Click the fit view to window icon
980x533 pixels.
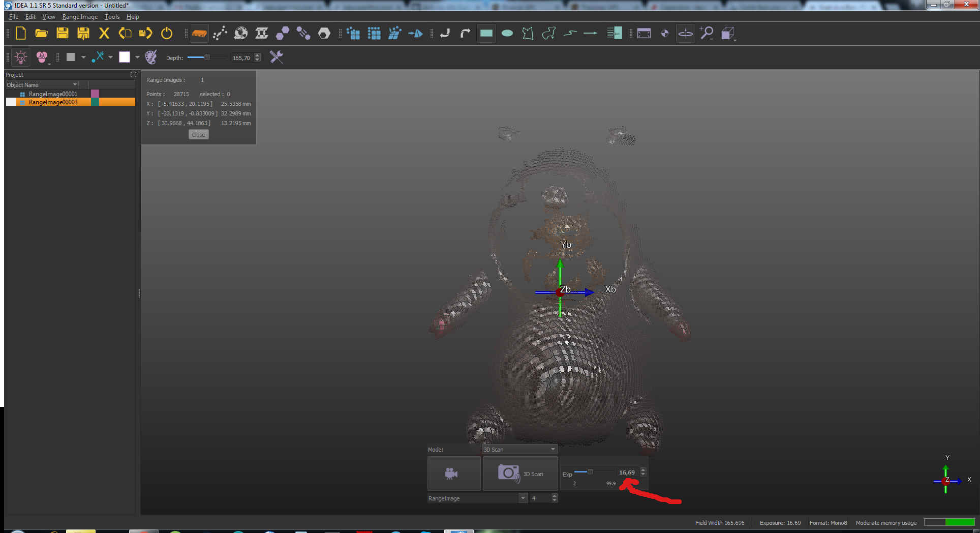tap(644, 34)
